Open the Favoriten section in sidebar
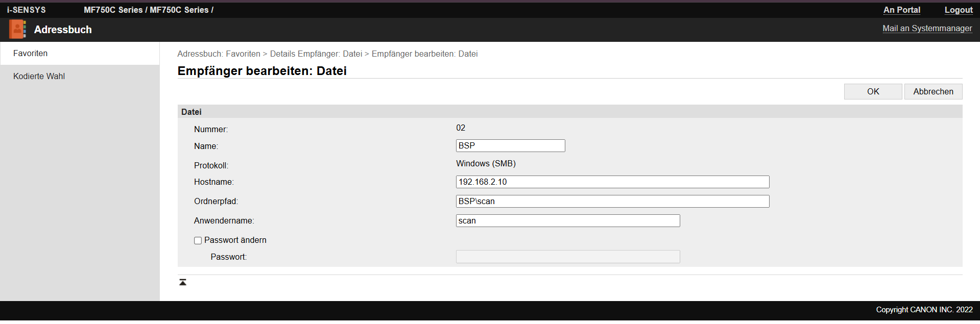 click(x=31, y=53)
